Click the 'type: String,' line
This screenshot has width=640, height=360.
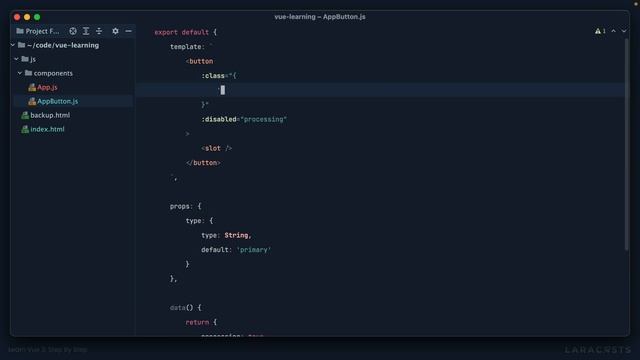coord(226,236)
